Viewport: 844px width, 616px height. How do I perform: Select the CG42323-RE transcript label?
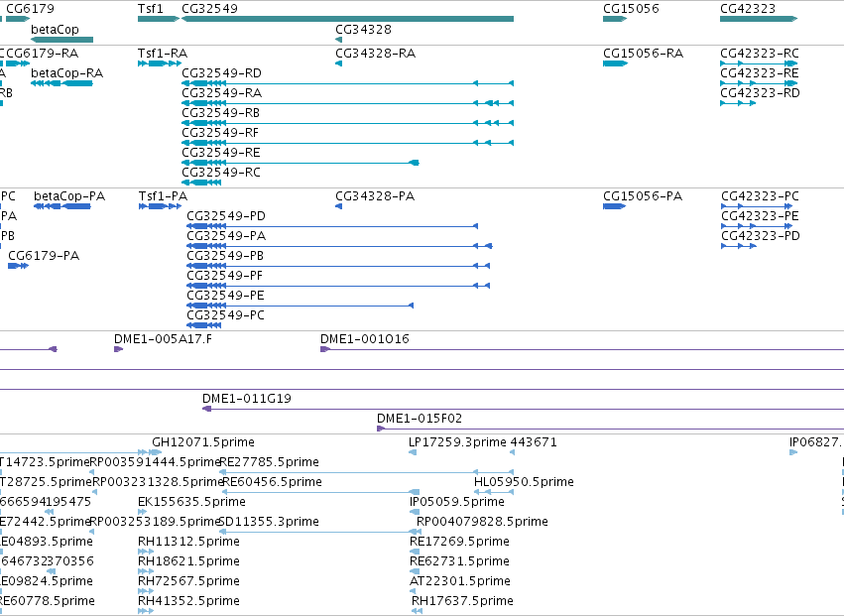point(760,73)
